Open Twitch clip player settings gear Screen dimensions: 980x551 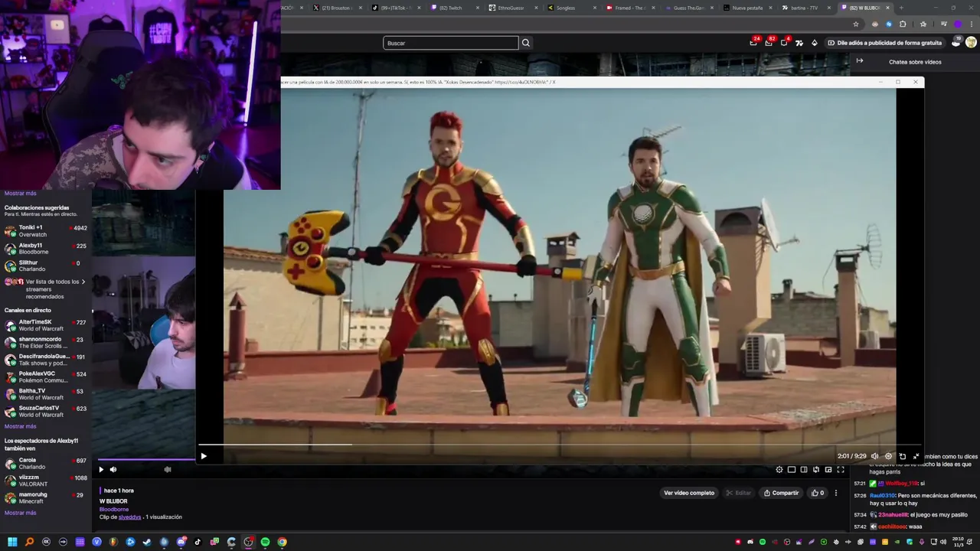[x=779, y=470]
